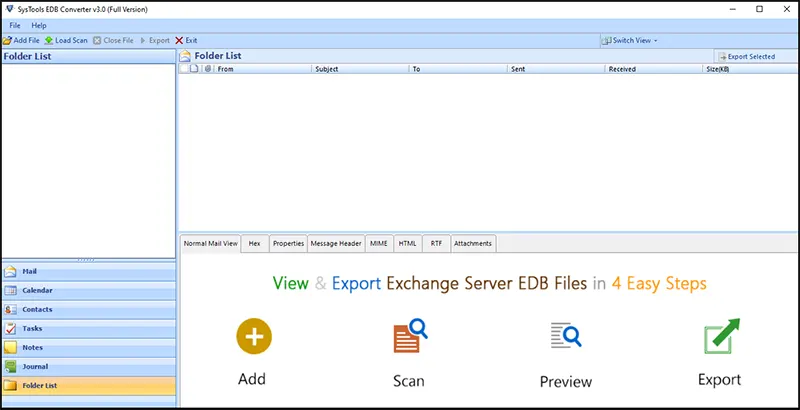Expand the Switch View dropdown
The height and width of the screenshot is (410, 800).
pos(629,40)
